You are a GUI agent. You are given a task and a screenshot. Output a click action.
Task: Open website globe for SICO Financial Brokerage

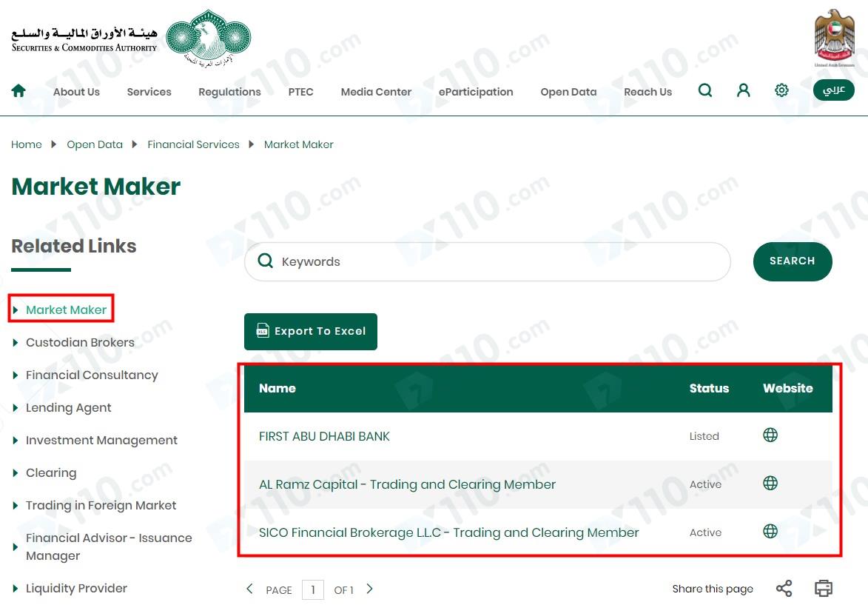[x=770, y=531]
